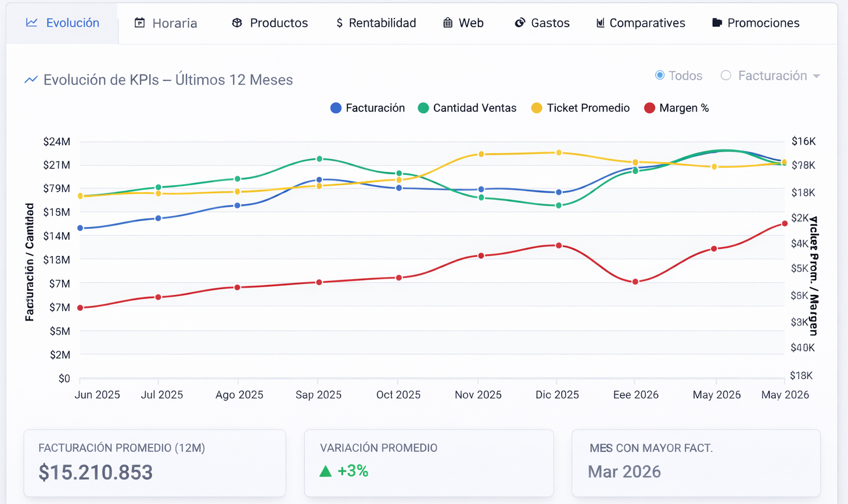This screenshot has width=848, height=504.
Task: Click the Nov 2025 axis label
Action: tap(478, 395)
